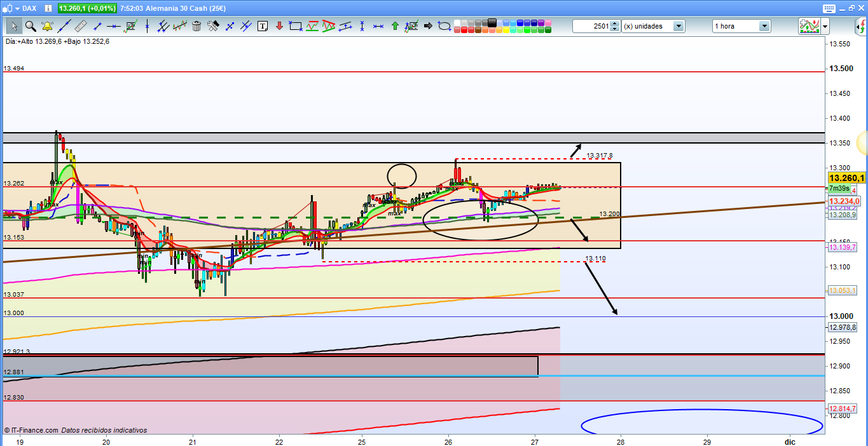Viewport: 868px width, 446px height.
Task: Select the ruler measurement tool
Action: coord(80,26)
